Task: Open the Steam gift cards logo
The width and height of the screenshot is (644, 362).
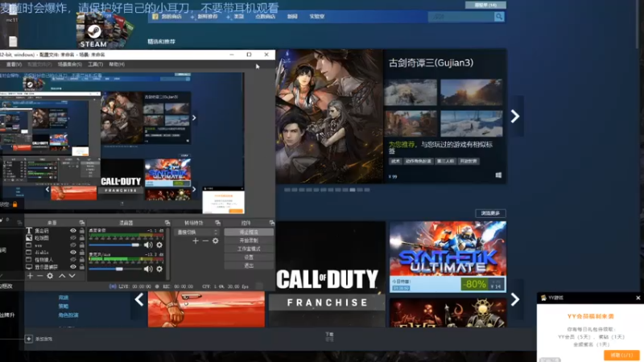Action: [x=105, y=31]
